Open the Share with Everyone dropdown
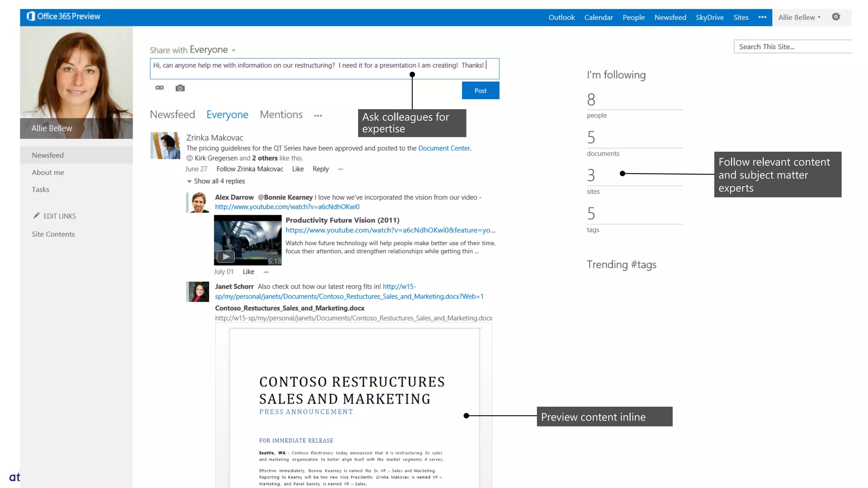 tap(213, 50)
